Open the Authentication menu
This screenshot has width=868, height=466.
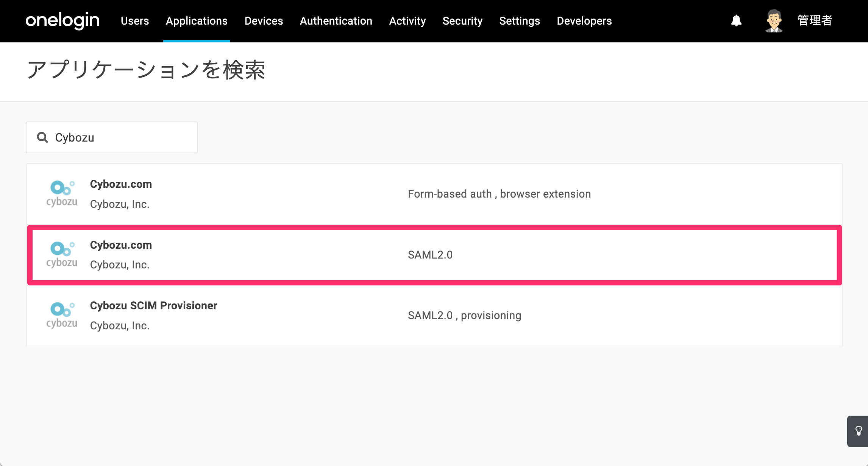[x=336, y=21]
